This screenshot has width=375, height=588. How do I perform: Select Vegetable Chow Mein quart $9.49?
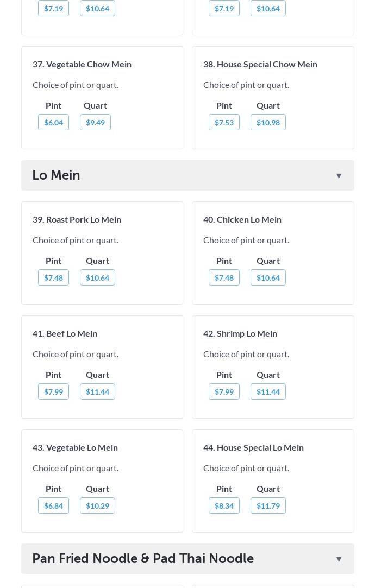95,122
